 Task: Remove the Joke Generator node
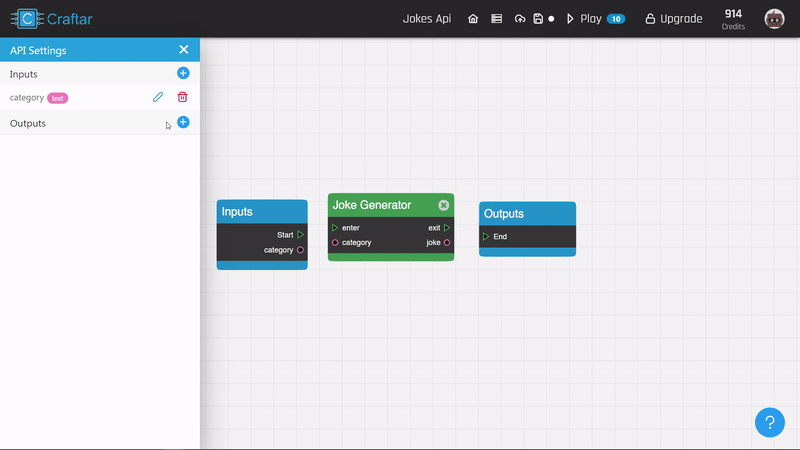pos(443,205)
